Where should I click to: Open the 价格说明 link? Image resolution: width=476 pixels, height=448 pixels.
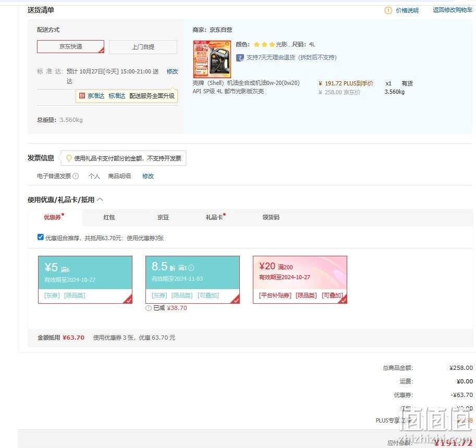pyautogui.click(x=407, y=10)
